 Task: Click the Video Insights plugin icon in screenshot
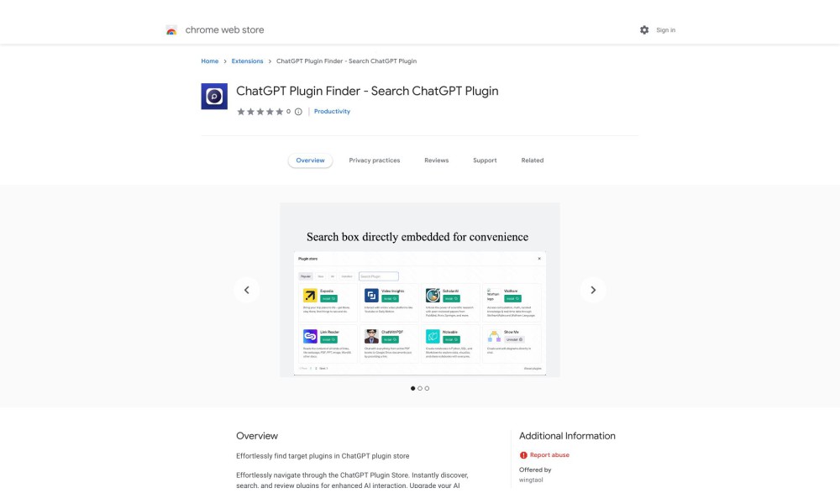pos(371,295)
